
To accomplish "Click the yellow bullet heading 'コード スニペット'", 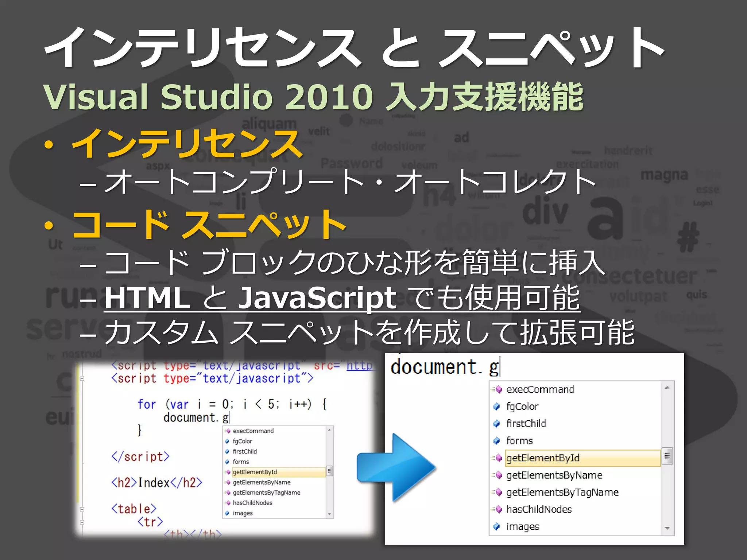I will [209, 224].
